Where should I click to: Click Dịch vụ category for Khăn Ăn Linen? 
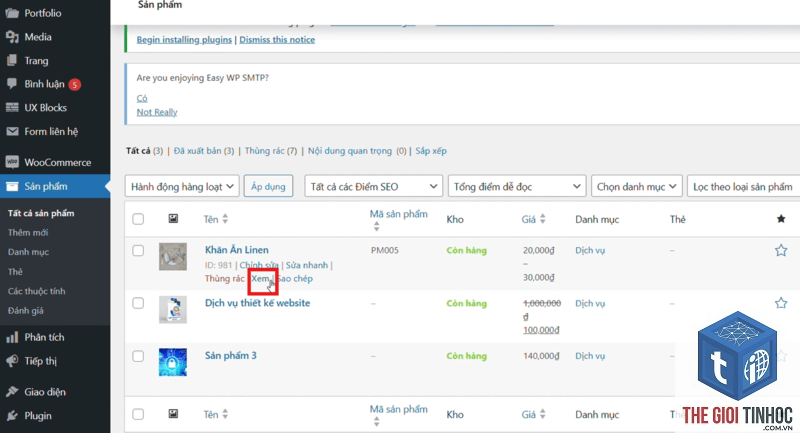point(590,250)
